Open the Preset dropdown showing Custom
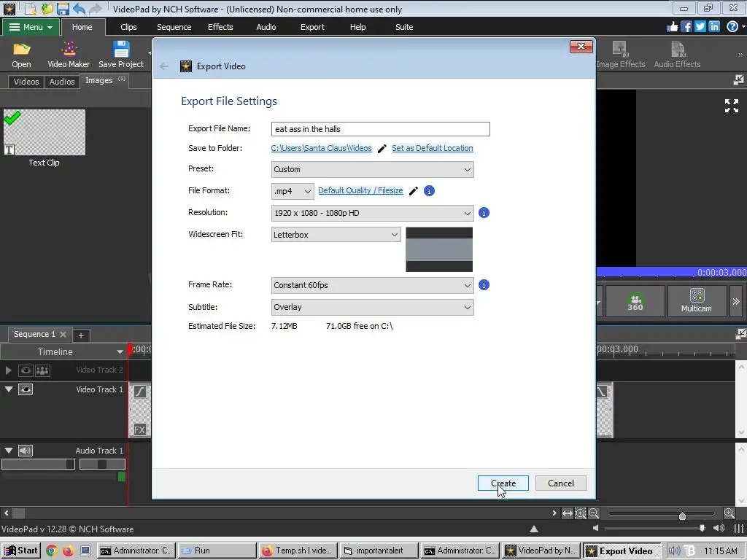Image resolution: width=747 pixels, height=560 pixels. point(372,169)
